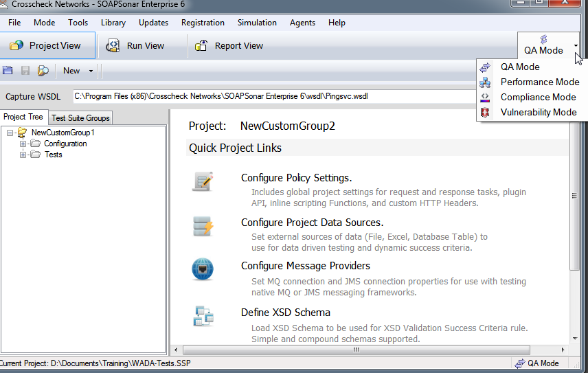Viewport: 588px width, 373px height.
Task: Open the Updates menu
Action: pyautogui.click(x=153, y=23)
